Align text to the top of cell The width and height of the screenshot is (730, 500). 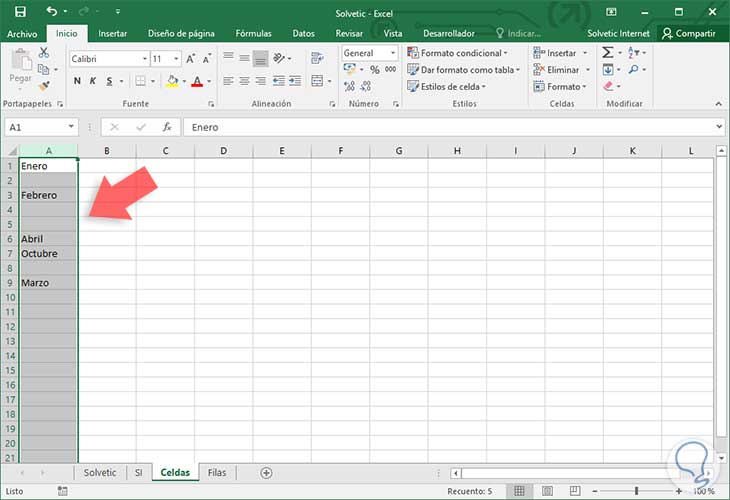click(228, 58)
